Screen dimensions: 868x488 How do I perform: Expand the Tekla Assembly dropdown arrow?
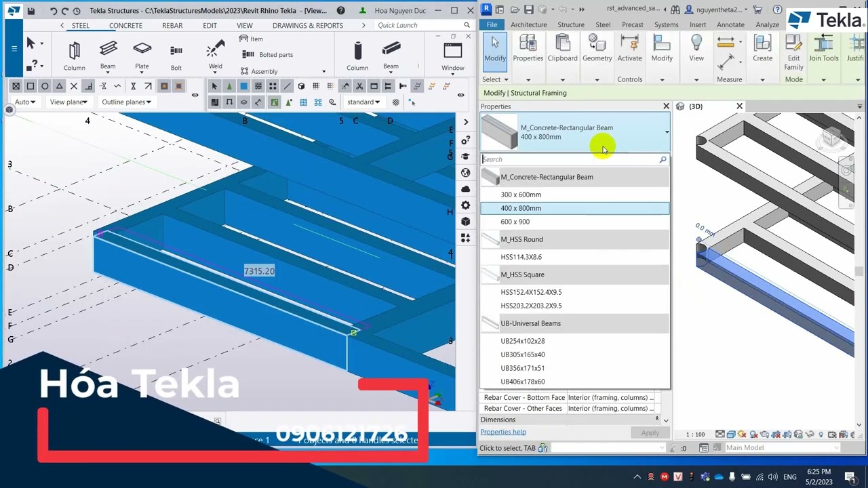[x=323, y=71]
